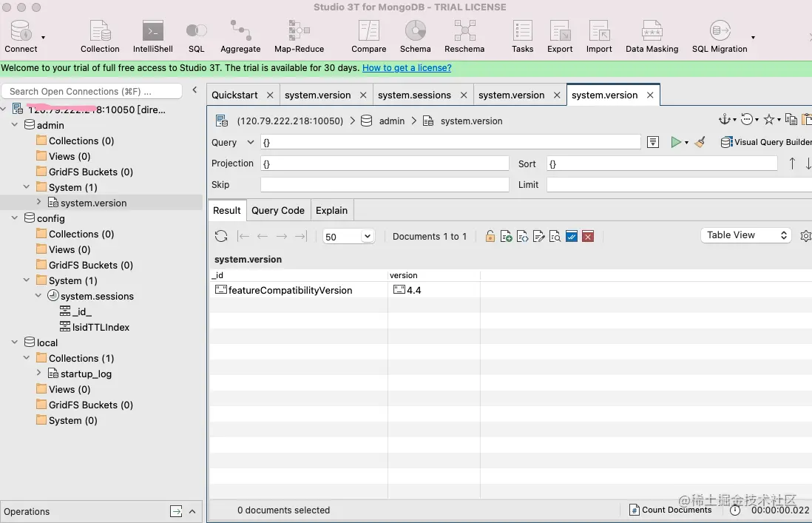Screen dimensions: 812x523
Task: Click the Projection input field
Action: [385, 163]
